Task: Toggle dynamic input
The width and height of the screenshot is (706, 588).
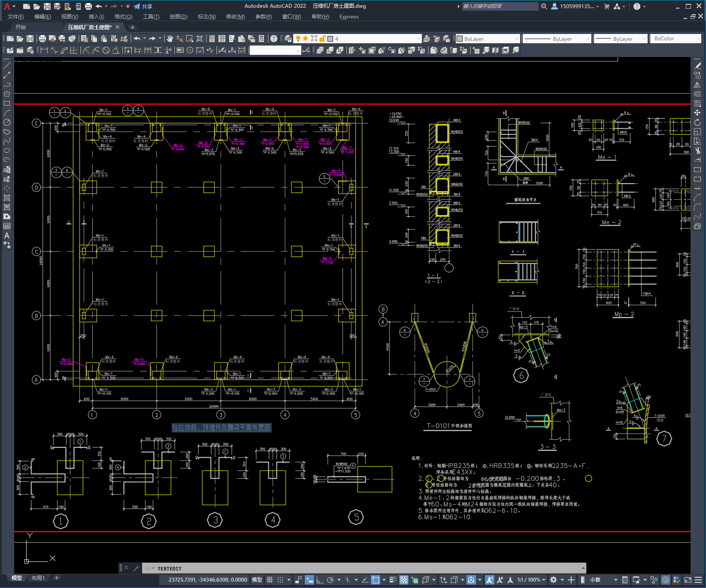Action: click(x=309, y=580)
